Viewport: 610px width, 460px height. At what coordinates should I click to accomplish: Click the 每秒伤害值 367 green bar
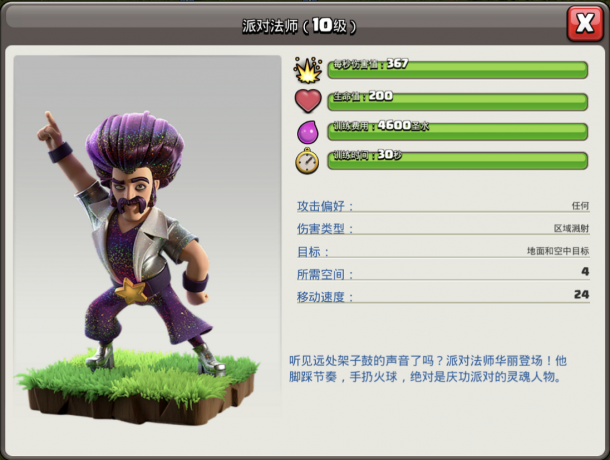point(458,70)
